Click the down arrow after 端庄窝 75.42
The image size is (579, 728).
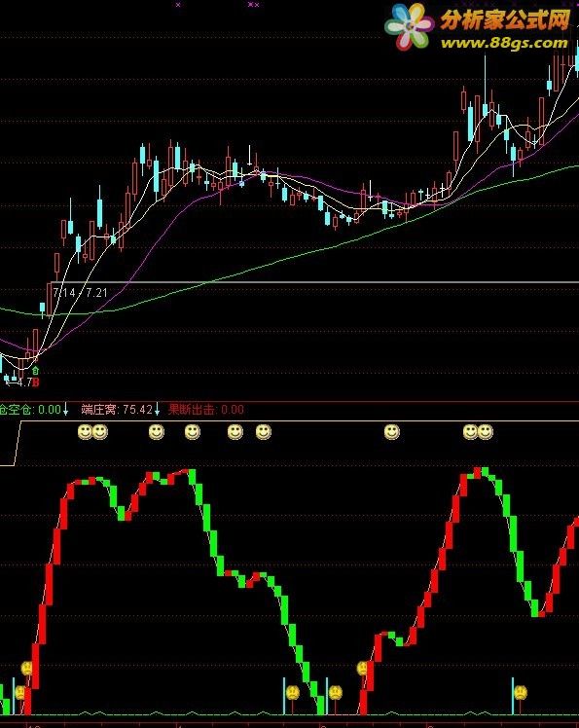click(x=158, y=410)
